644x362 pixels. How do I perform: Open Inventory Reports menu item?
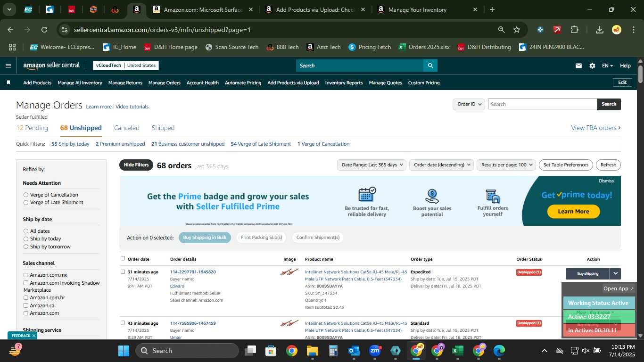click(344, 82)
